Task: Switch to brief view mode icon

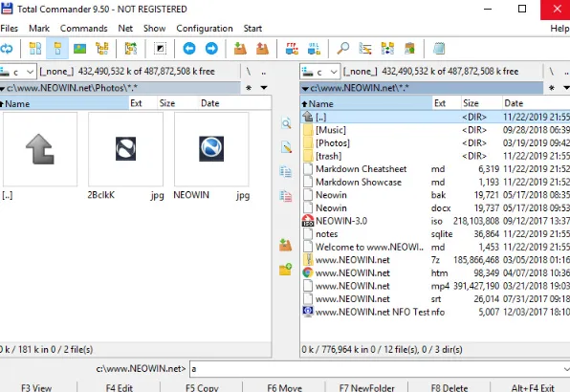Action: [35, 49]
